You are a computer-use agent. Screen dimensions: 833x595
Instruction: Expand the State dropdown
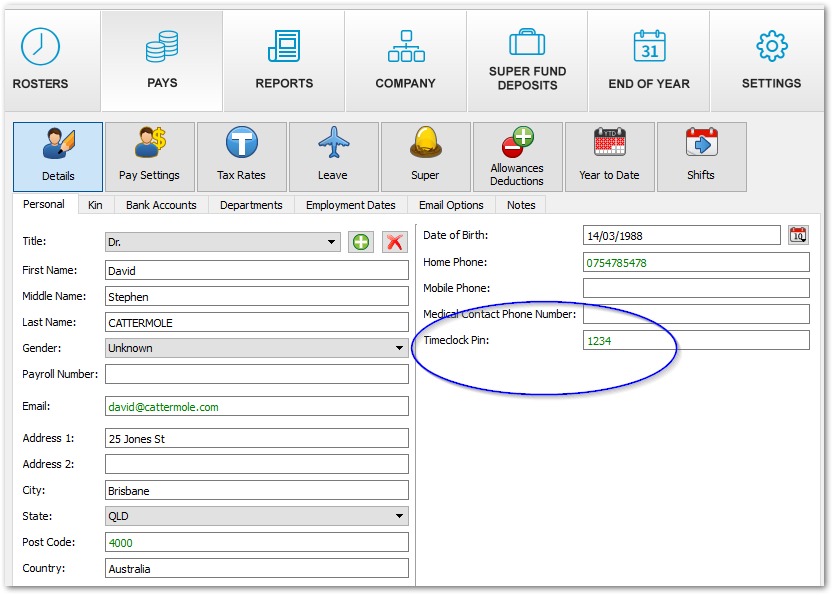pyautogui.click(x=399, y=516)
